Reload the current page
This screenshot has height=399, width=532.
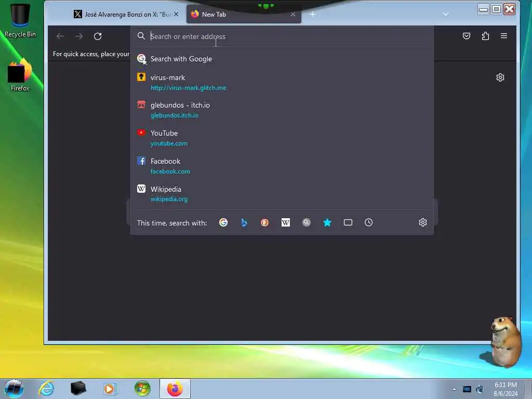pyautogui.click(x=98, y=36)
